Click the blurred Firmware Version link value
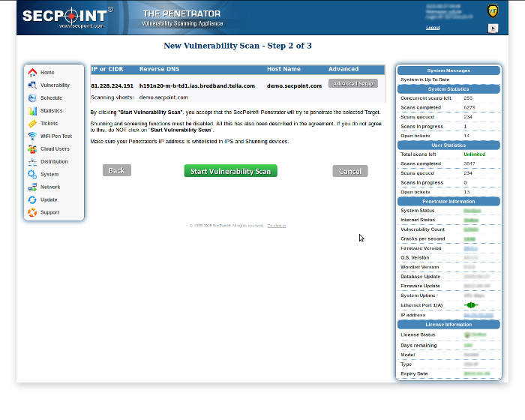 tap(470, 248)
